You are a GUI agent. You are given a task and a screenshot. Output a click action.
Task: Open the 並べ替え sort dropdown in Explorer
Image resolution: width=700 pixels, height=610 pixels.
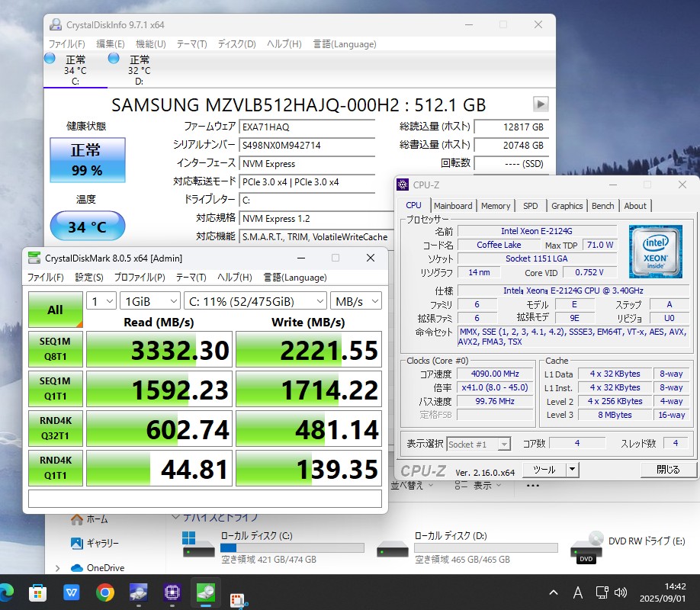tap(412, 486)
